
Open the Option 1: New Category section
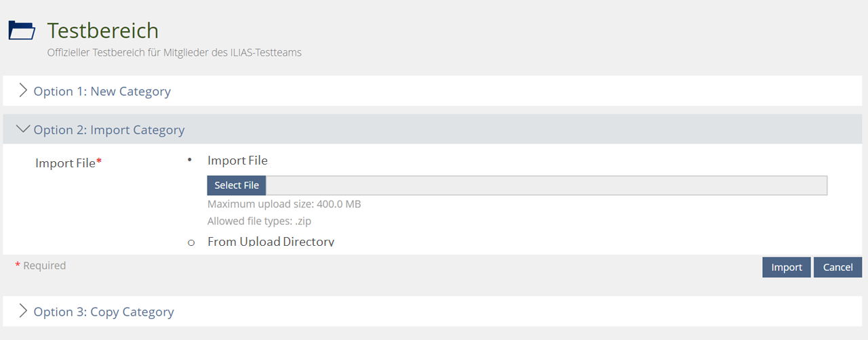pyautogui.click(x=102, y=91)
